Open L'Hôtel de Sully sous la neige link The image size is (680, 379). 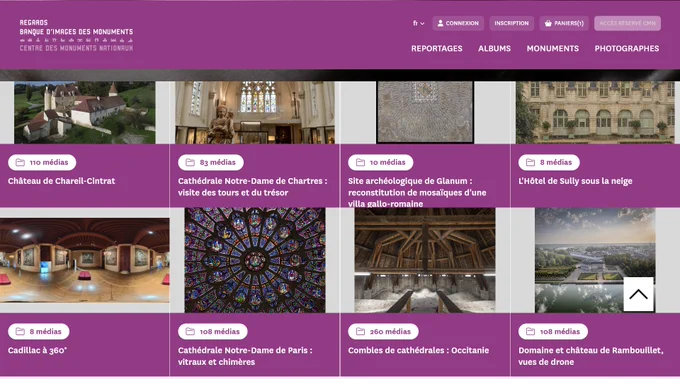[575, 181]
